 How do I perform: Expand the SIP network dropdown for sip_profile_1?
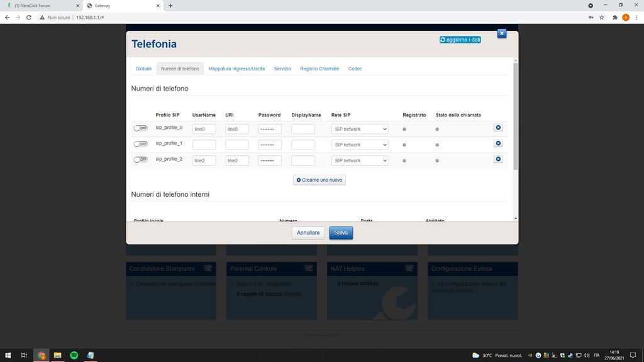360,145
